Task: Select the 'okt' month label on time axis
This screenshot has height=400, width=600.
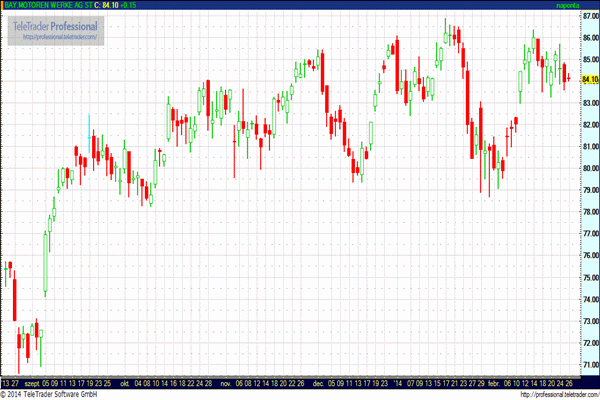Action: pos(125,384)
